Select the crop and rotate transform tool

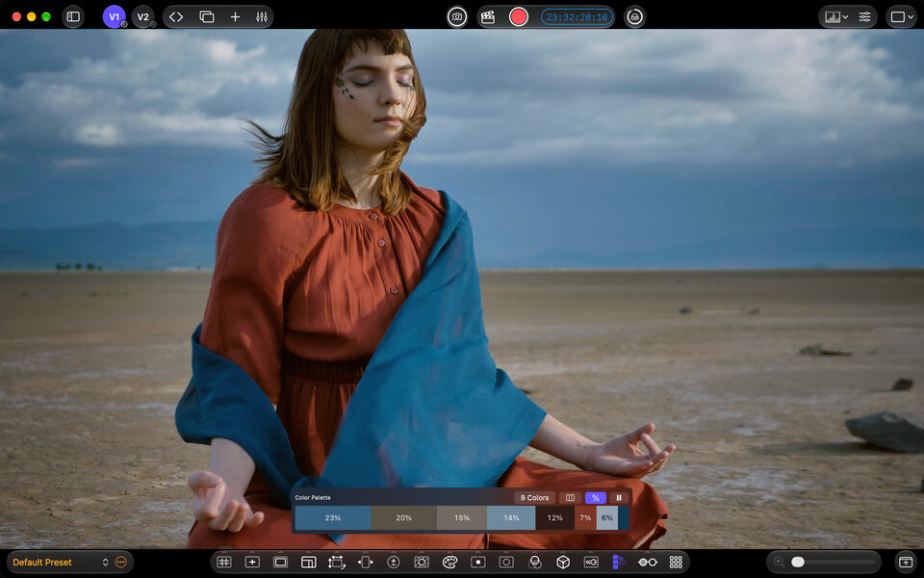[x=337, y=562]
